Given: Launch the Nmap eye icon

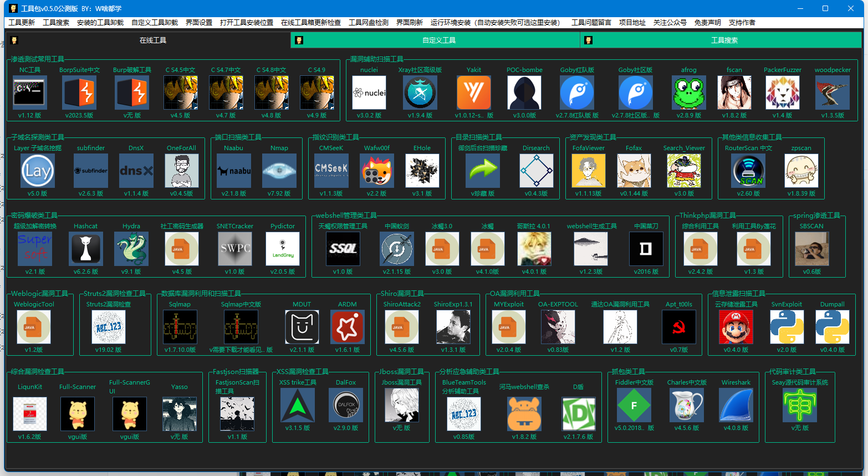Looking at the screenshot, I should tap(279, 171).
